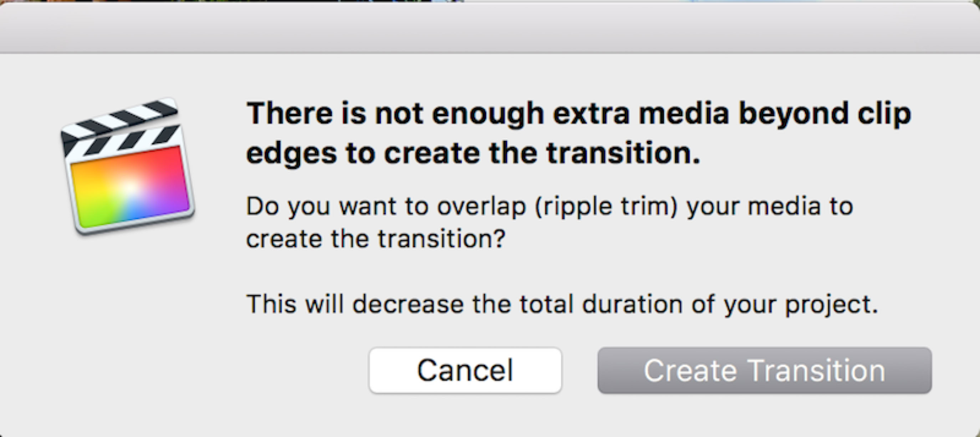Click the words "your media to" in the question

770,206
